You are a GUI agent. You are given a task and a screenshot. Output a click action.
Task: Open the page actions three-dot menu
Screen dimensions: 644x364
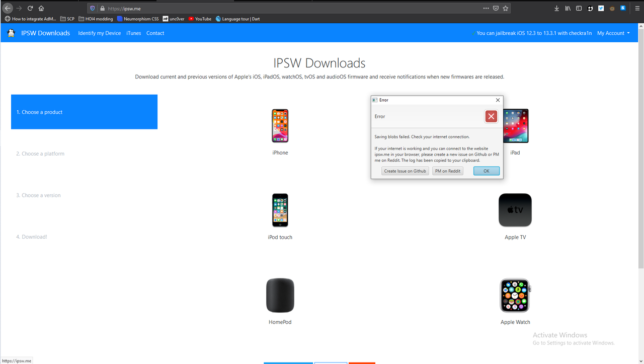(486, 8)
